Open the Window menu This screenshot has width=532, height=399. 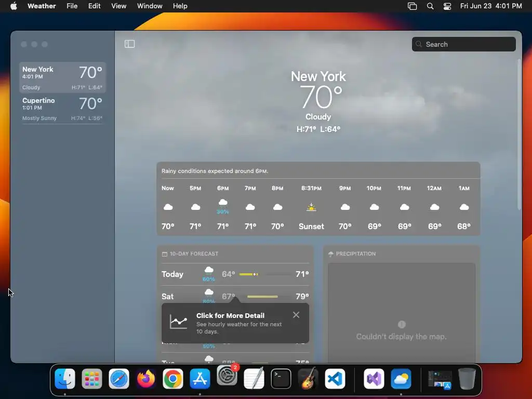150,6
